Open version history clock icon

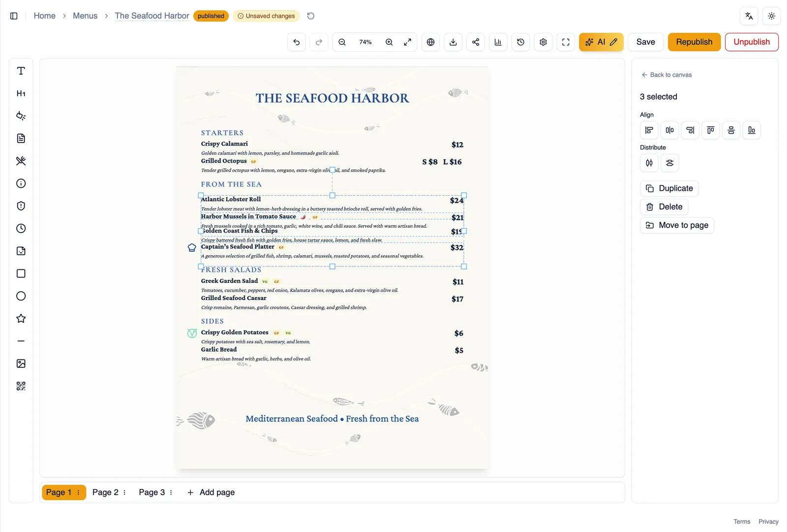[520, 42]
